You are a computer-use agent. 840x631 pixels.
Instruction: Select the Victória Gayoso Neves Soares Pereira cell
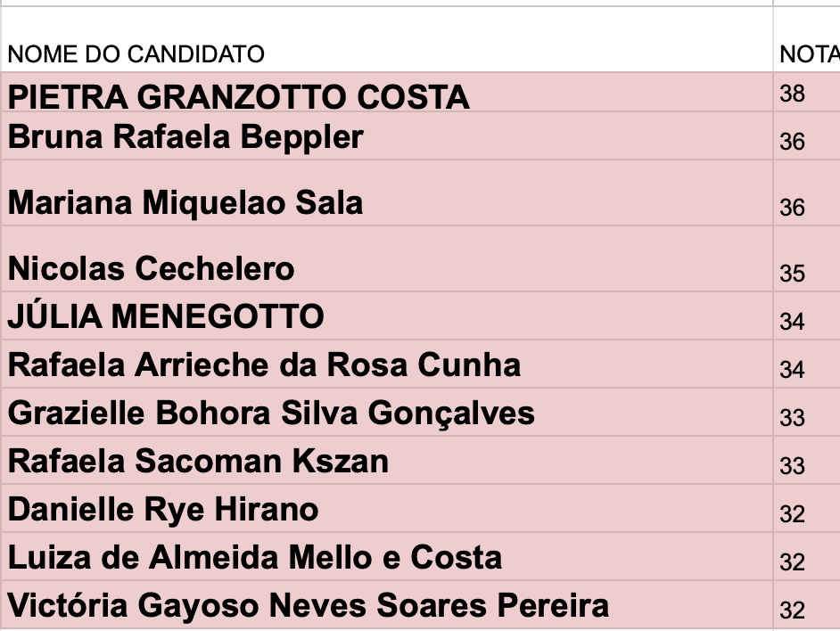coord(309,605)
